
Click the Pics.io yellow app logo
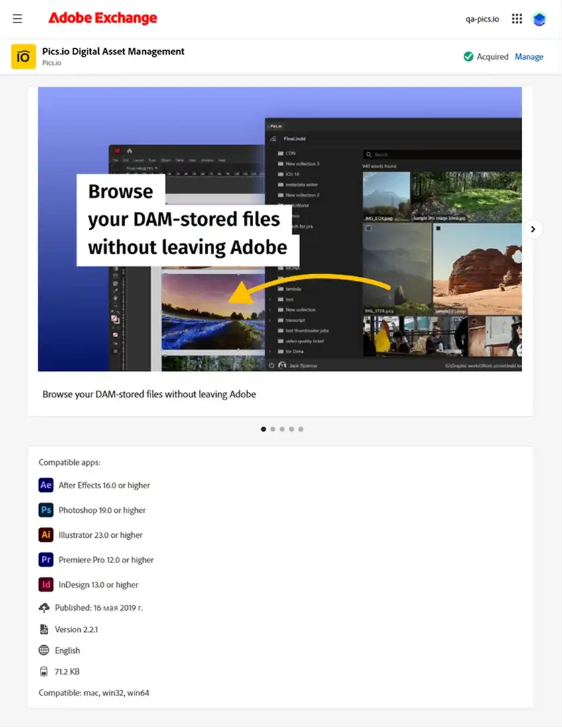tap(23, 57)
